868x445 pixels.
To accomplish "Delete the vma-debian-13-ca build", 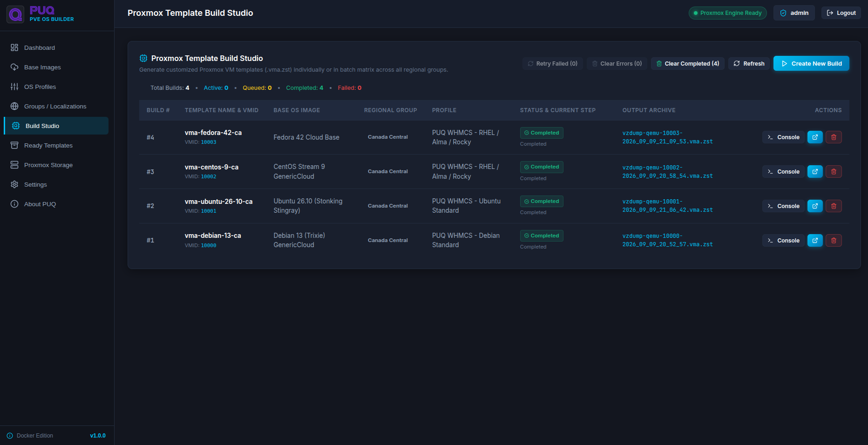I will tap(834, 241).
